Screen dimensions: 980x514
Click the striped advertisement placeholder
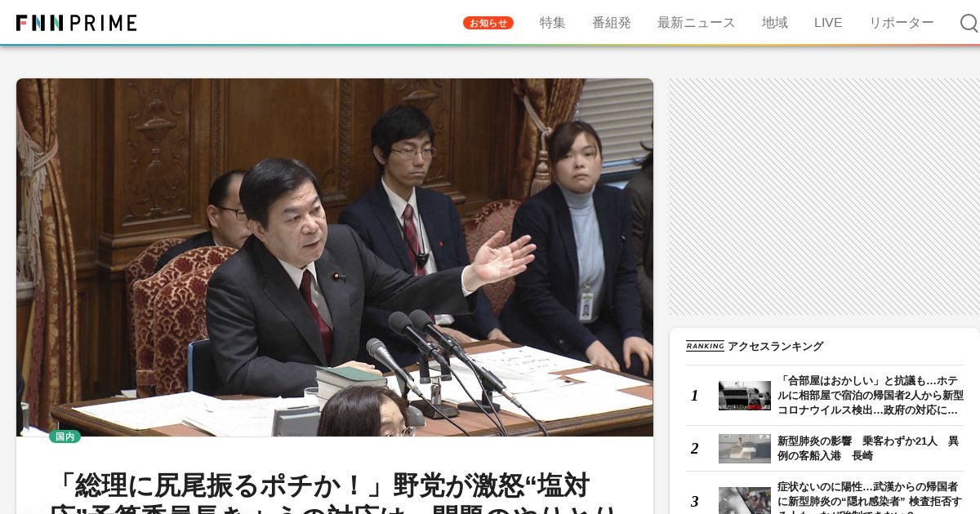coord(824,197)
